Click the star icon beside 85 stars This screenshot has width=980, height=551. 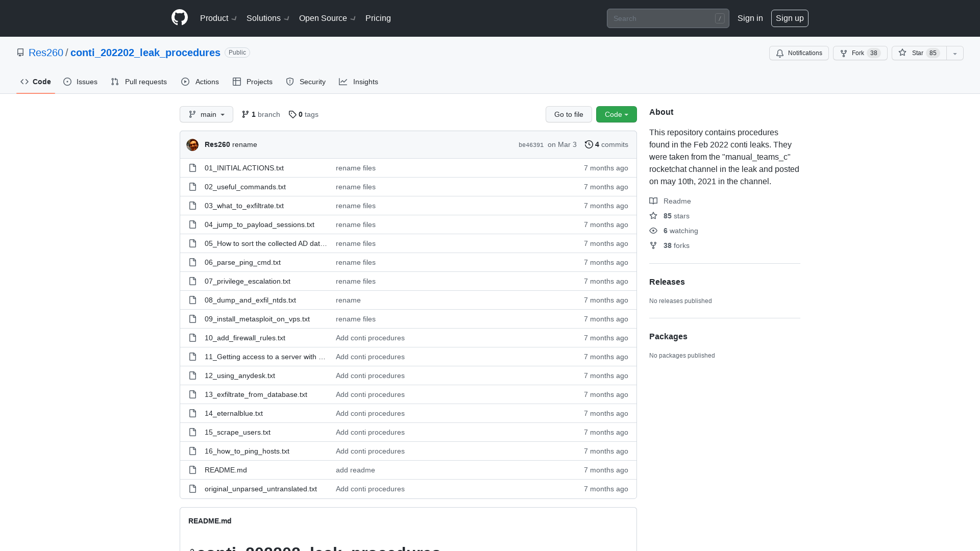[653, 216]
